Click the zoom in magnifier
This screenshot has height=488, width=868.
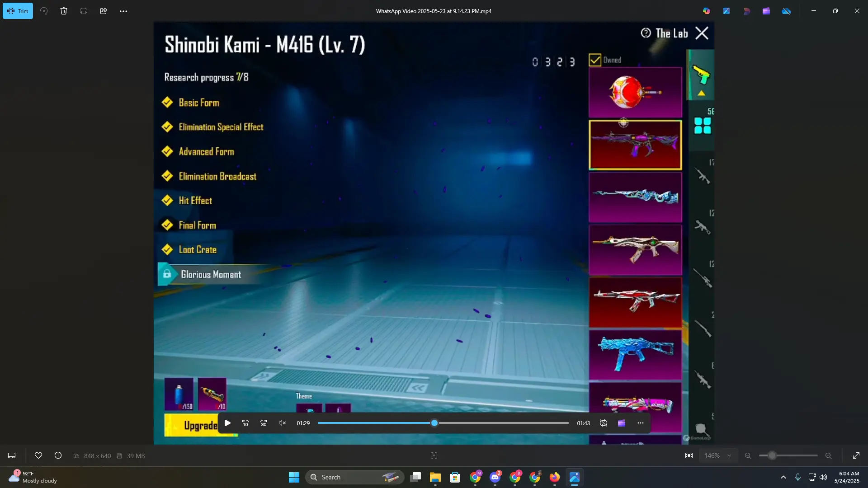(829, 455)
